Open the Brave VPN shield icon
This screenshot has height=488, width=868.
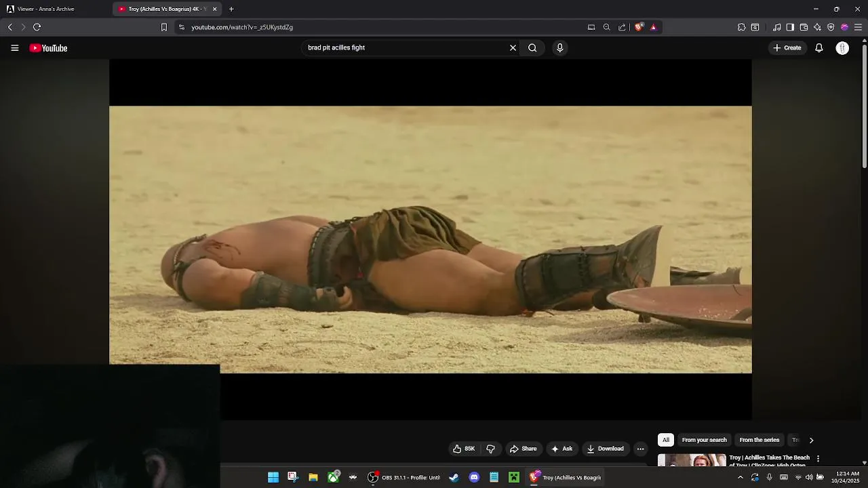pyautogui.click(x=831, y=27)
